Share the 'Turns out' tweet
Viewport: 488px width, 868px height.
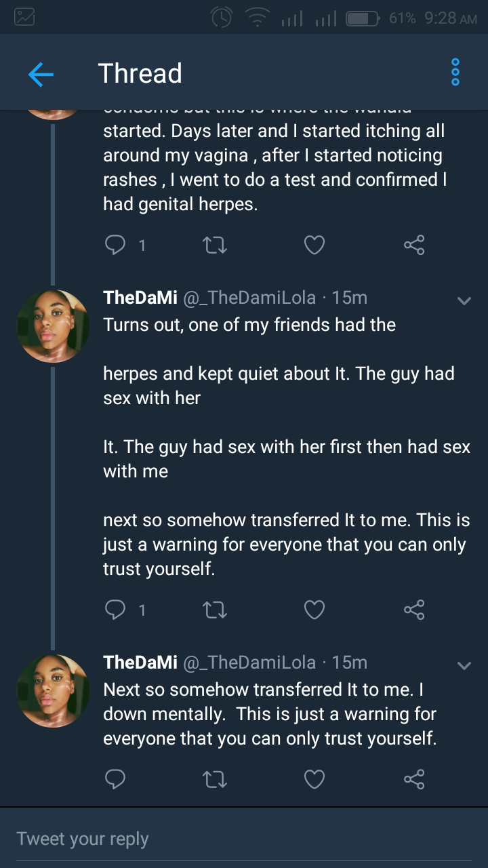(414, 610)
